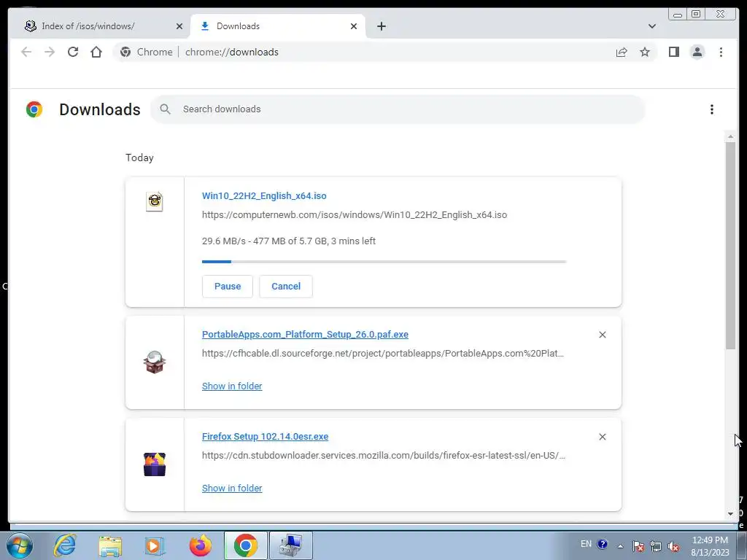747x560 pixels.
Task: Open the tray help icon
Action: click(x=602, y=544)
